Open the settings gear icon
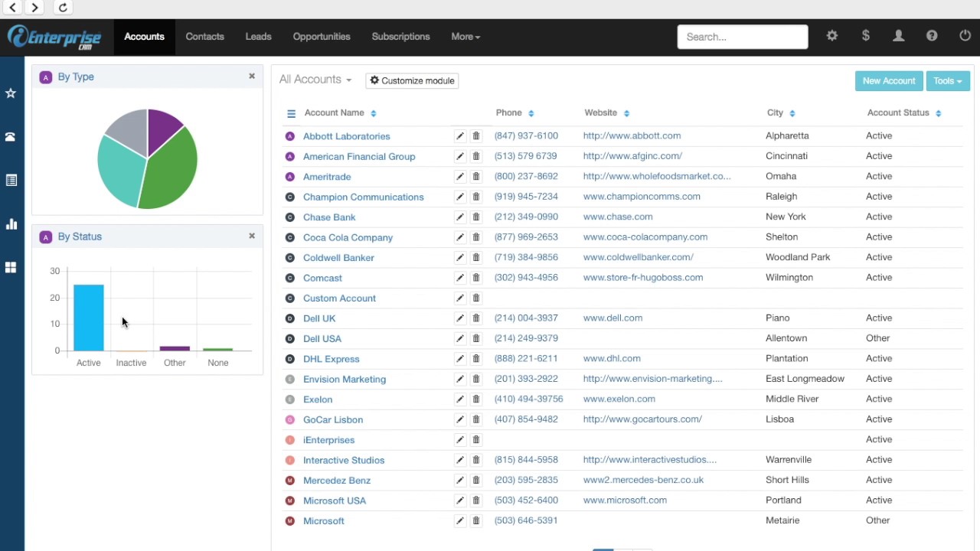 point(832,36)
